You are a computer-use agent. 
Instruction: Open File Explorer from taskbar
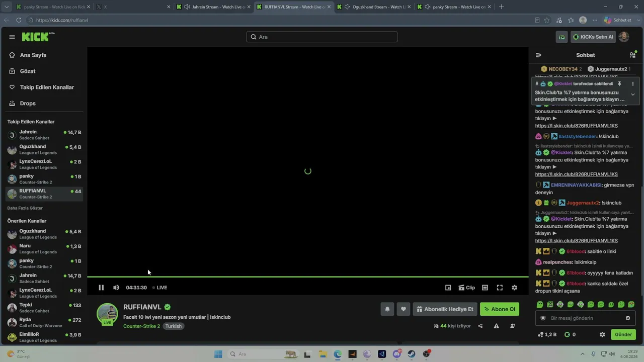coord(322,354)
